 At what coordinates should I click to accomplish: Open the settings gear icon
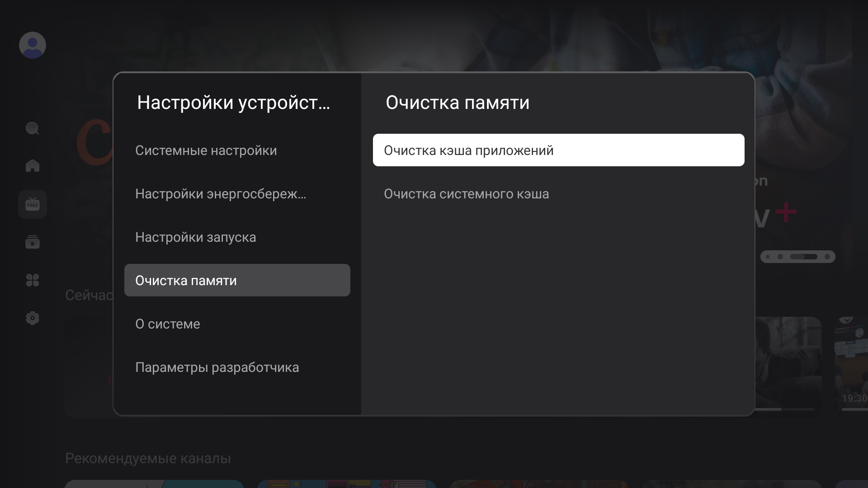click(32, 318)
